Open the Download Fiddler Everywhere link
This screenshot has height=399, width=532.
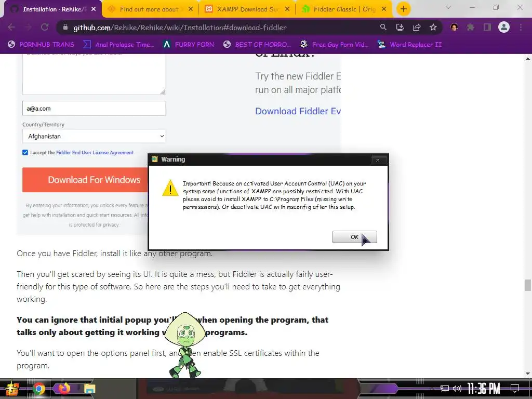(x=298, y=111)
